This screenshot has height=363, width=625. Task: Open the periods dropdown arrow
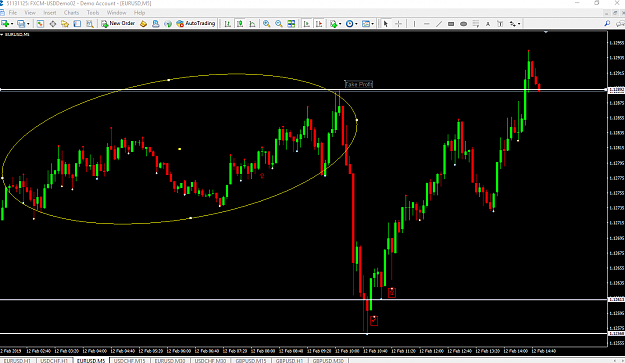click(356, 24)
